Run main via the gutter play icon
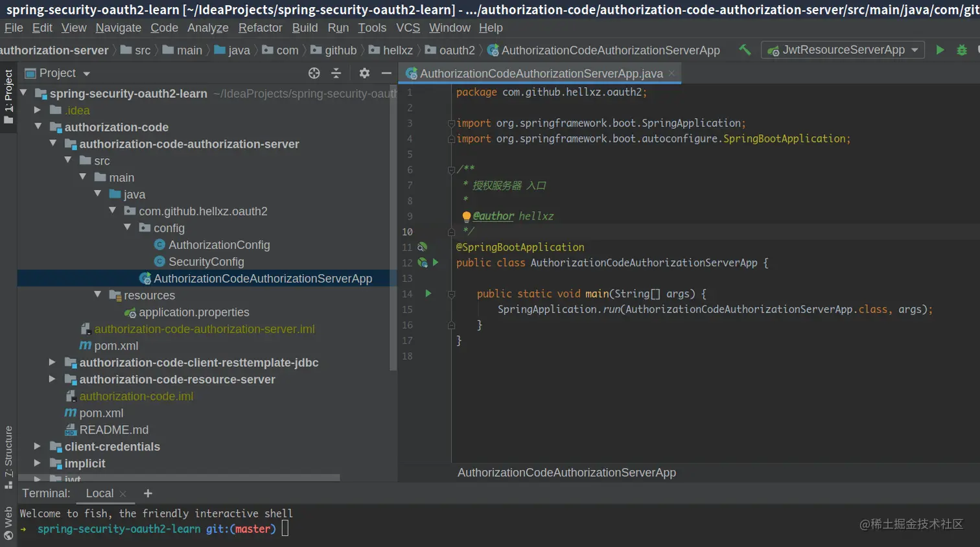Screen dimensions: 980x547 pyautogui.click(x=428, y=294)
